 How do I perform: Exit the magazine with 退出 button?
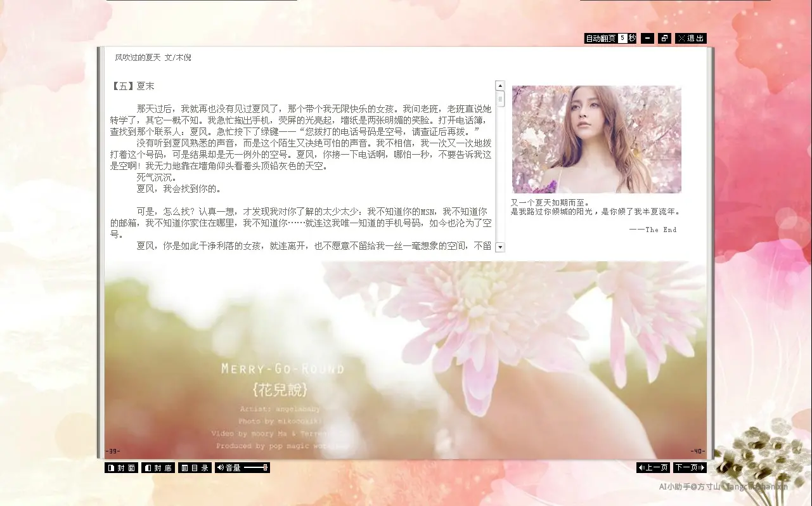tap(690, 39)
